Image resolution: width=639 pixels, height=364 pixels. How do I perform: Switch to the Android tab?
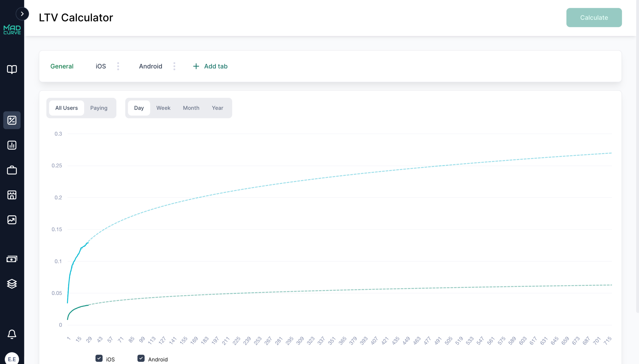click(150, 66)
